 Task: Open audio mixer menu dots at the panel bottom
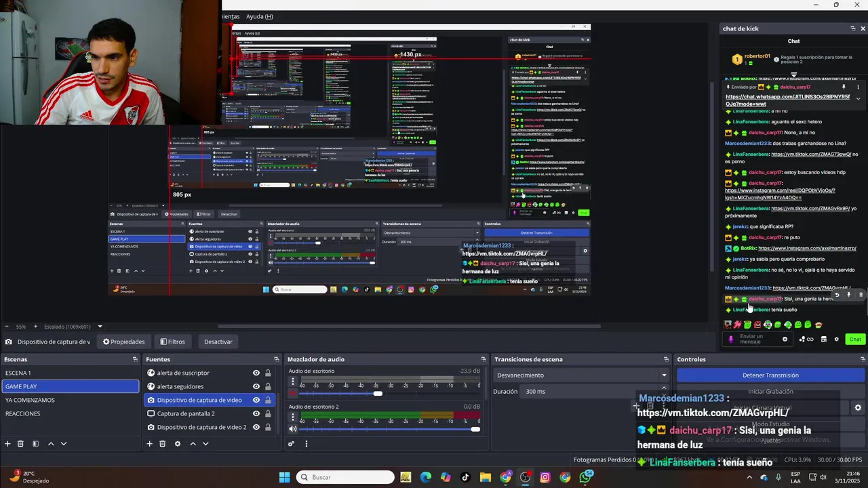tap(306, 444)
